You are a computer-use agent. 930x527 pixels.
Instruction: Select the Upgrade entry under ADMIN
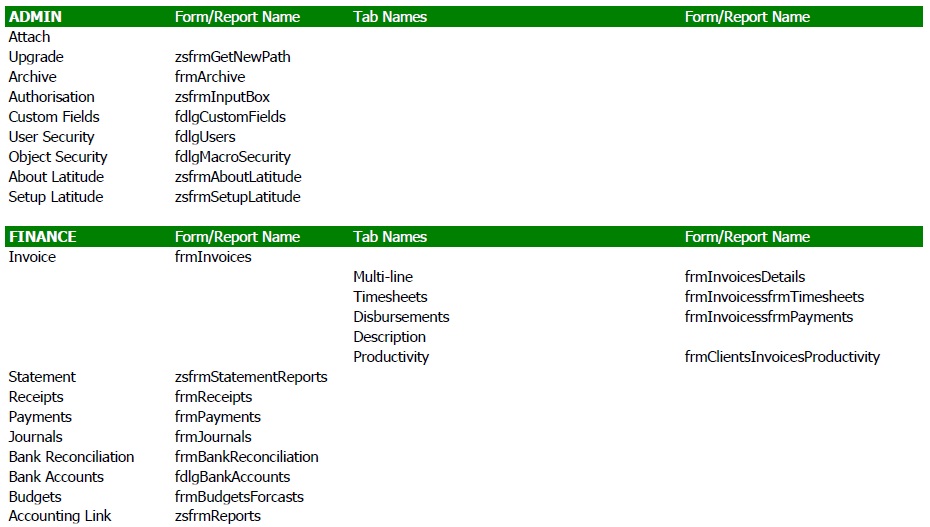coord(36,57)
